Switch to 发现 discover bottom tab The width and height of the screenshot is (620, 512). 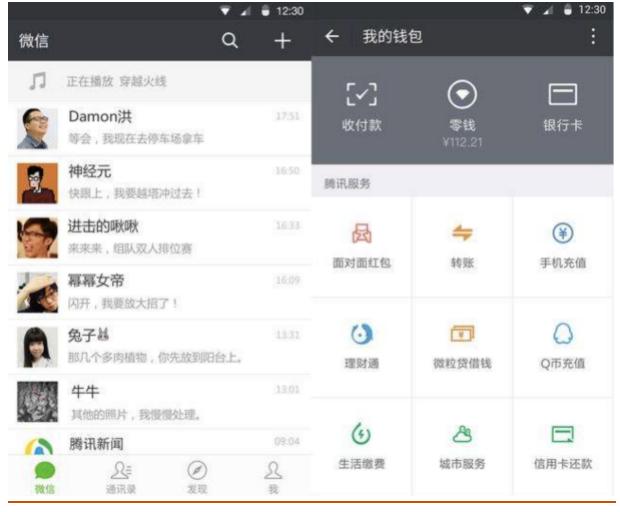197,478
